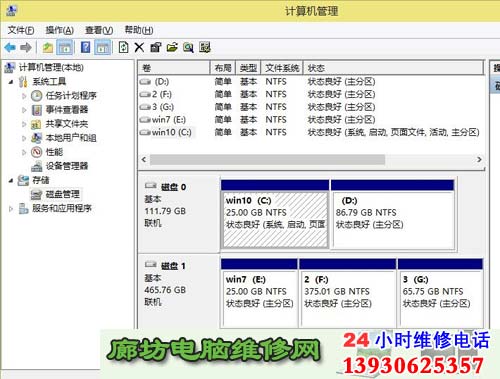Sort by the 文件系统 column header
This screenshot has width=500, height=379.
point(282,68)
